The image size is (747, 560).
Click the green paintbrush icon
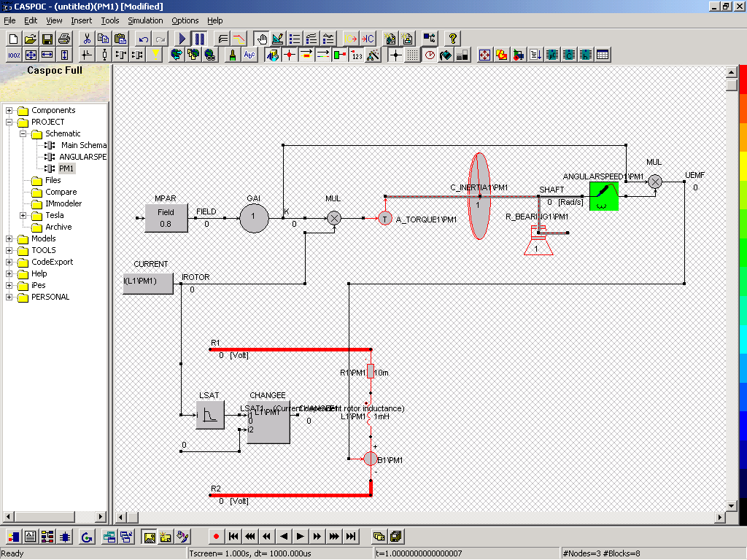[x=233, y=55]
